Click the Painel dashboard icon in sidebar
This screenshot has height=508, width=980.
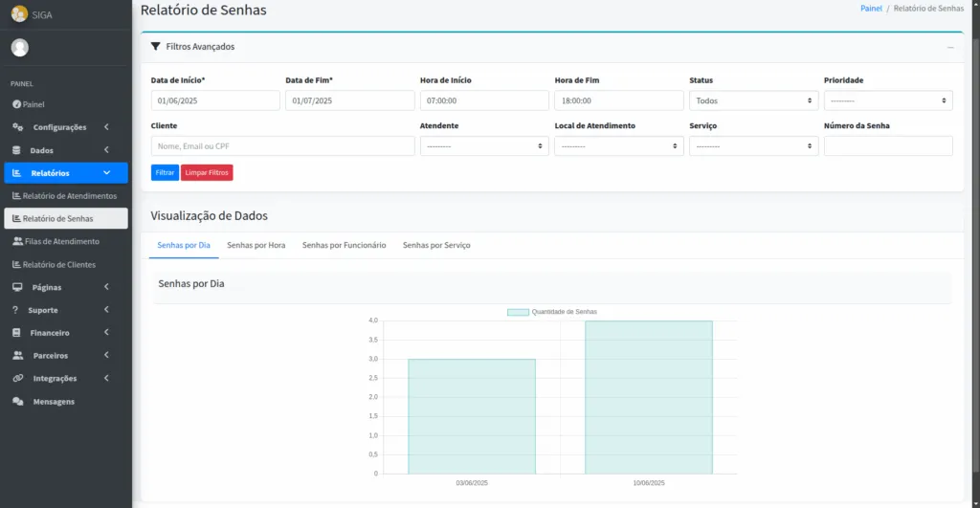(16, 104)
